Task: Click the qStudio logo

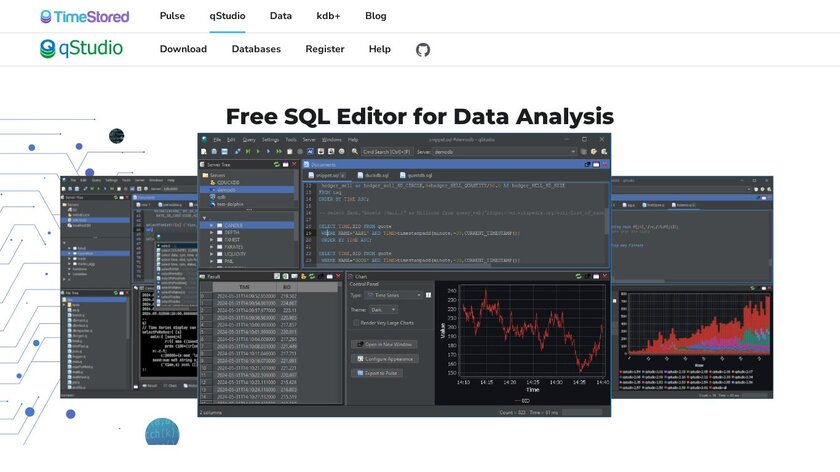Action: (81, 49)
